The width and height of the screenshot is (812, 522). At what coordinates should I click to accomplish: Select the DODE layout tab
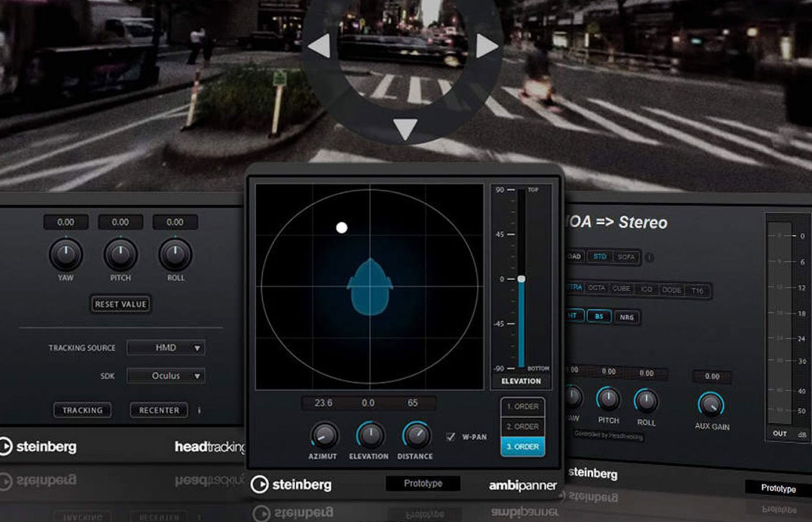tap(672, 290)
